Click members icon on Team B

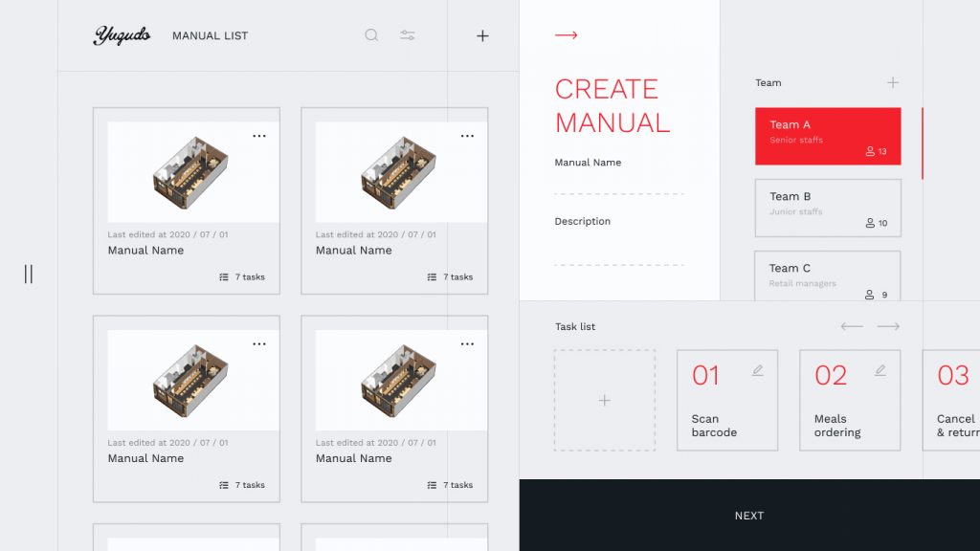(x=869, y=223)
